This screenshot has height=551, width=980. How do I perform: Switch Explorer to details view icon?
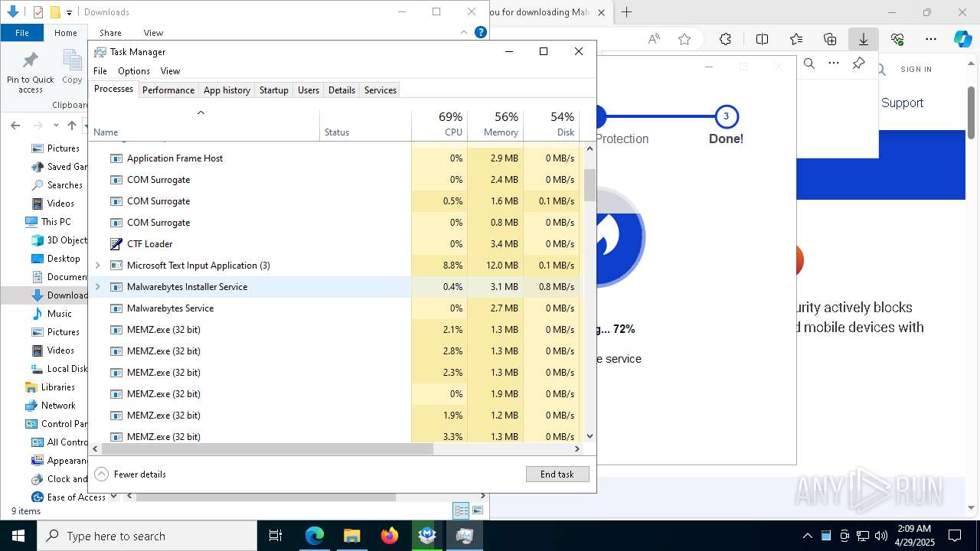tap(461, 510)
